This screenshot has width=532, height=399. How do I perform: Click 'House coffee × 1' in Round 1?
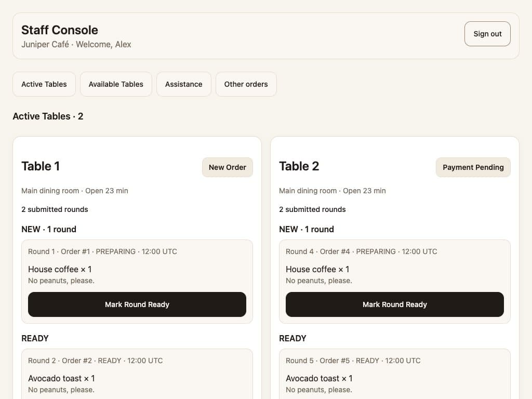pos(60,270)
